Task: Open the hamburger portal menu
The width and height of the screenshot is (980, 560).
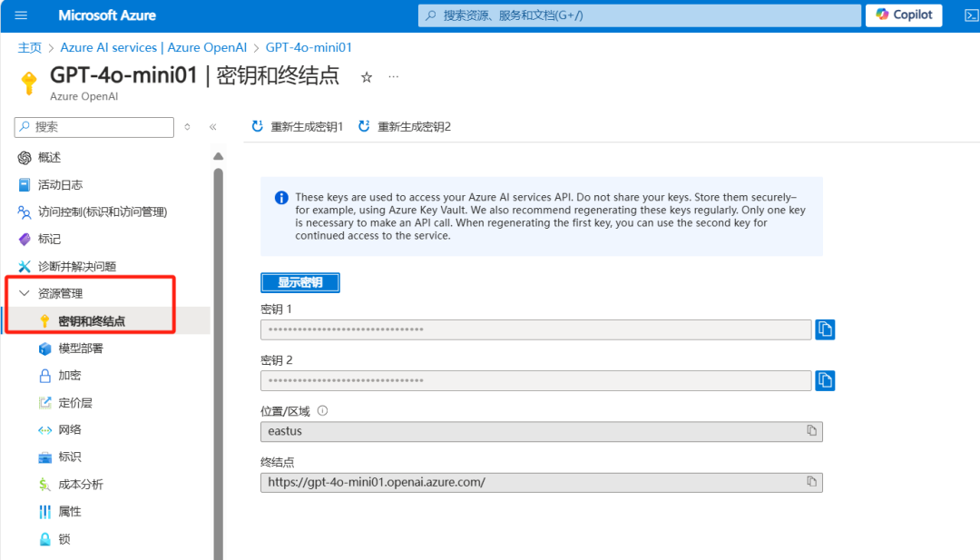Action: coord(22,15)
